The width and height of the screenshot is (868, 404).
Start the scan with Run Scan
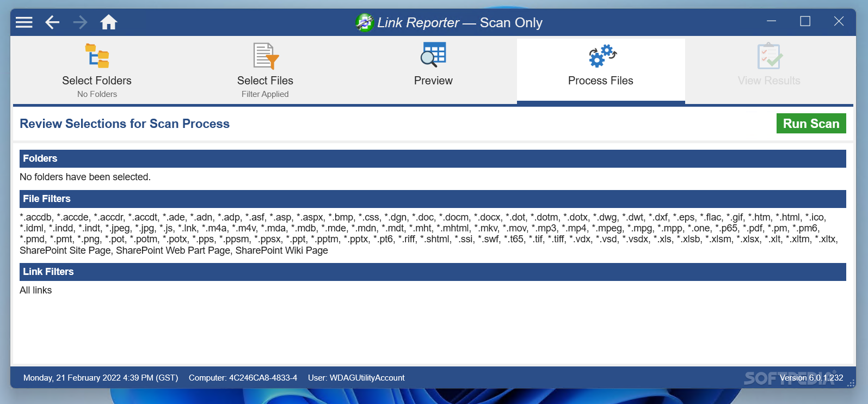pos(811,124)
